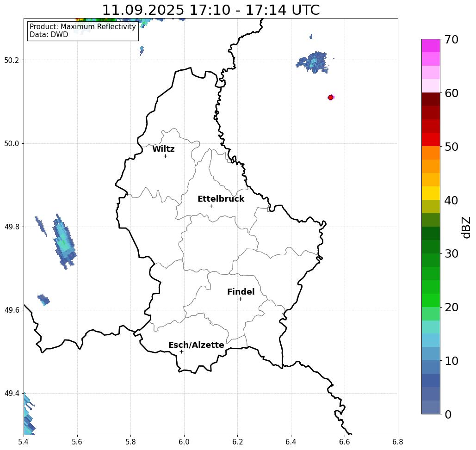
Task: Click the longitude tick label 6.8
Action: tap(398, 442)
